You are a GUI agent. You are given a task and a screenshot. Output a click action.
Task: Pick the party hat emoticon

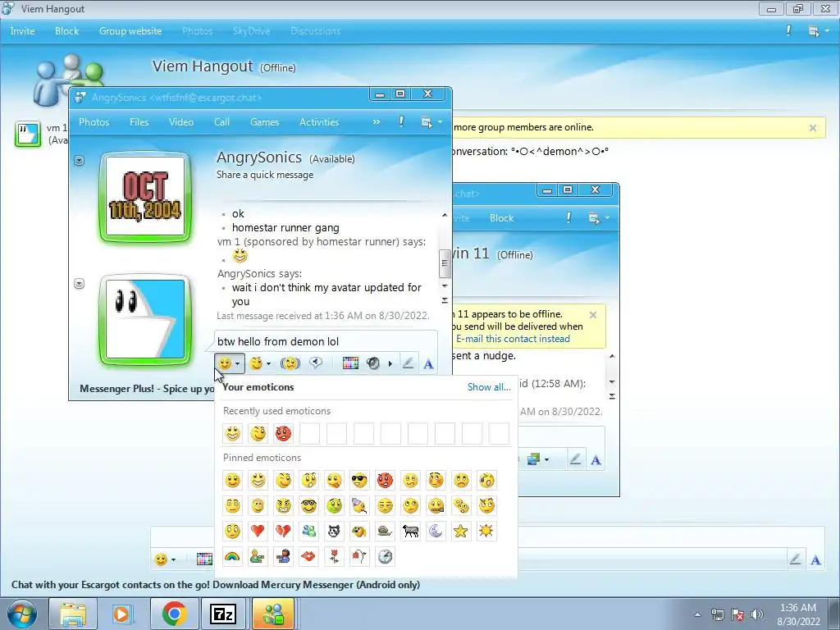coord(359,505)
